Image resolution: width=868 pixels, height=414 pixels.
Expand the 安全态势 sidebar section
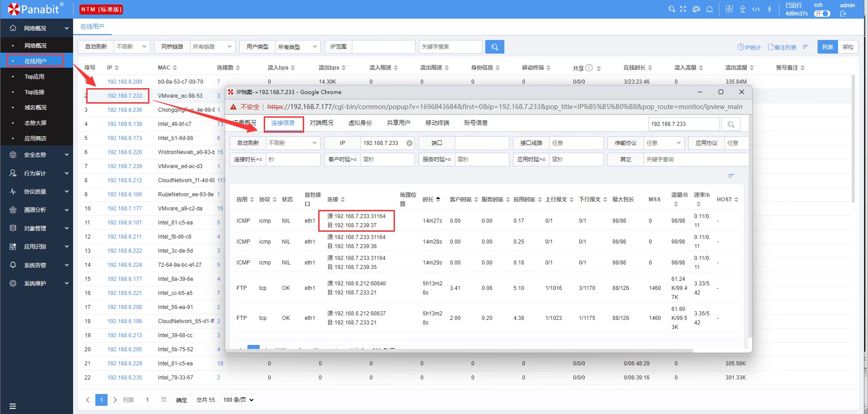pyautogui.click(x=36, y=155)
